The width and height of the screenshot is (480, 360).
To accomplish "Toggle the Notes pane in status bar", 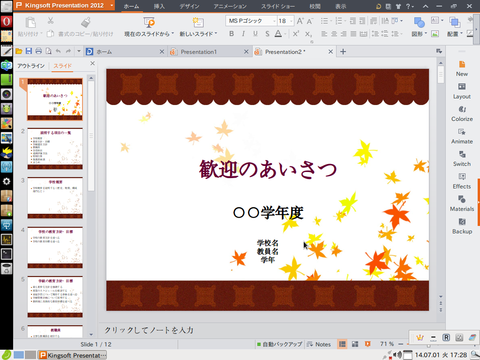I will [x=319, y=344].
